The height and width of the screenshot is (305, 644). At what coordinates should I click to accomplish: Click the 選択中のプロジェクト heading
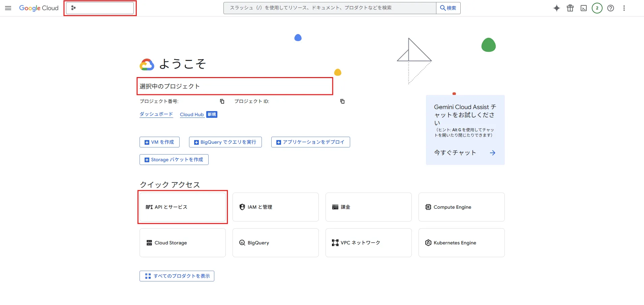[x=170, y=86]
